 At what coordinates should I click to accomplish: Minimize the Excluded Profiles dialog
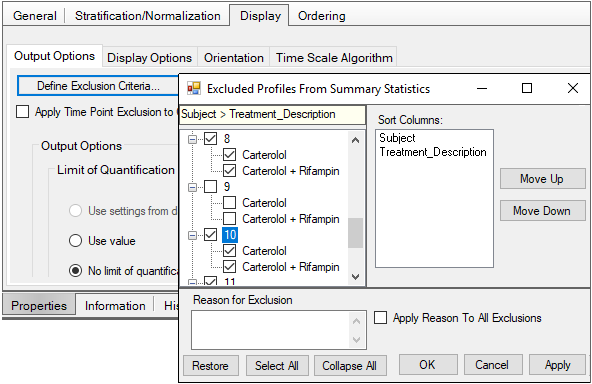[482, 88]
